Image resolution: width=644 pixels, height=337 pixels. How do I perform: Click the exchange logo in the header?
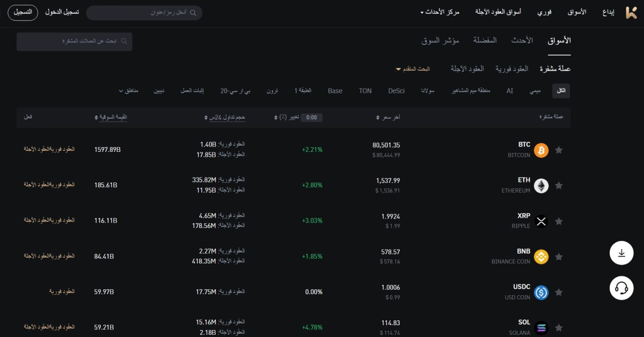click(632, 13)
